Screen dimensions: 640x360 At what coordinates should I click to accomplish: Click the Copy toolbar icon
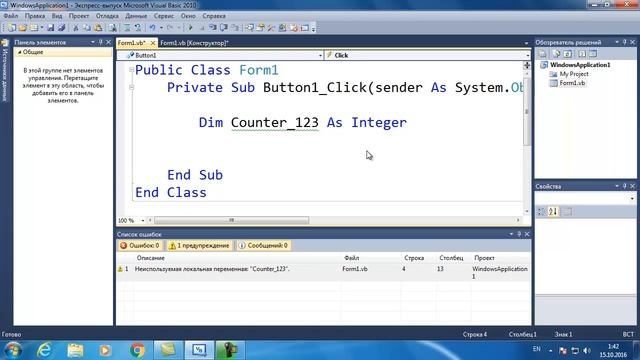87,28
